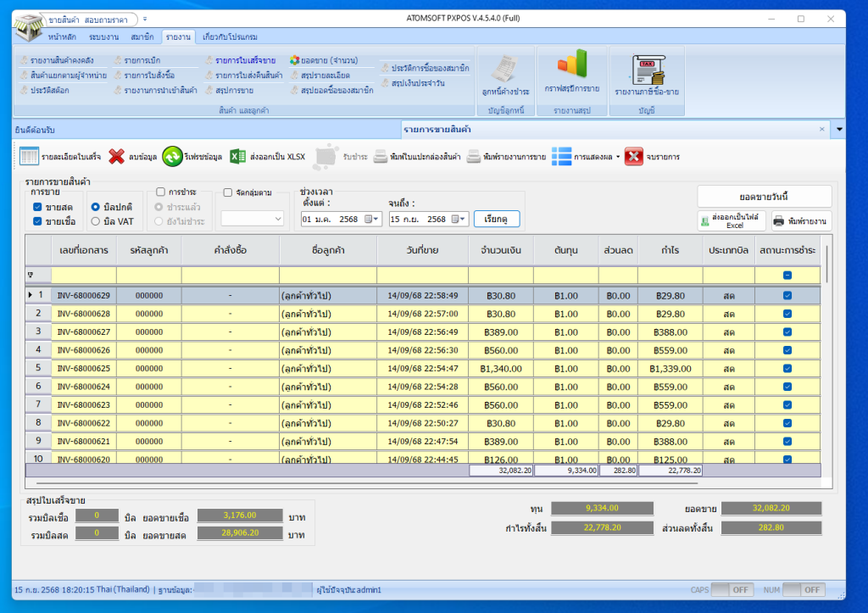This screenshot has width=868, height=613.
Task: Open รายงานภาษีซื้อ-ขาย tax report icon
Action: pyautogui.click(x=647, y=70)
